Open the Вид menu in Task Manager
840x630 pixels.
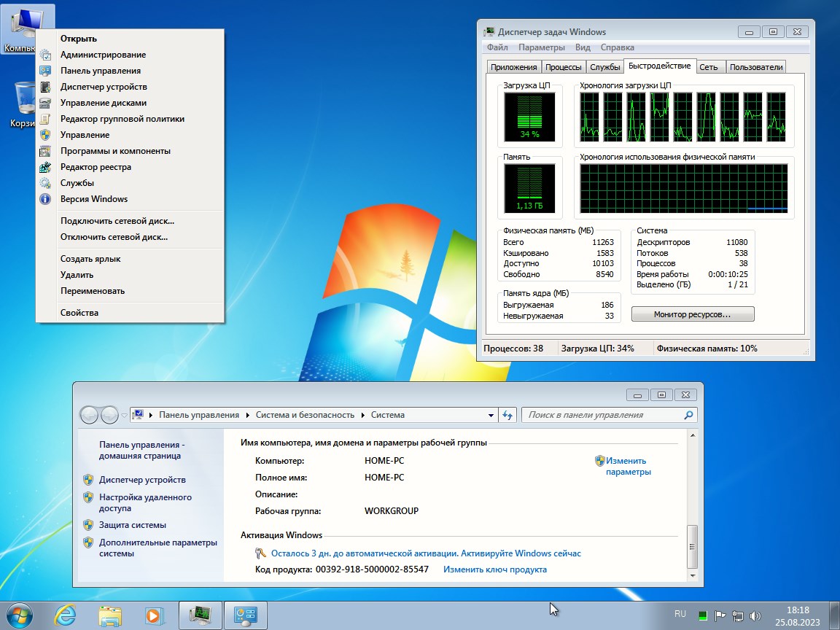[583, 47]
